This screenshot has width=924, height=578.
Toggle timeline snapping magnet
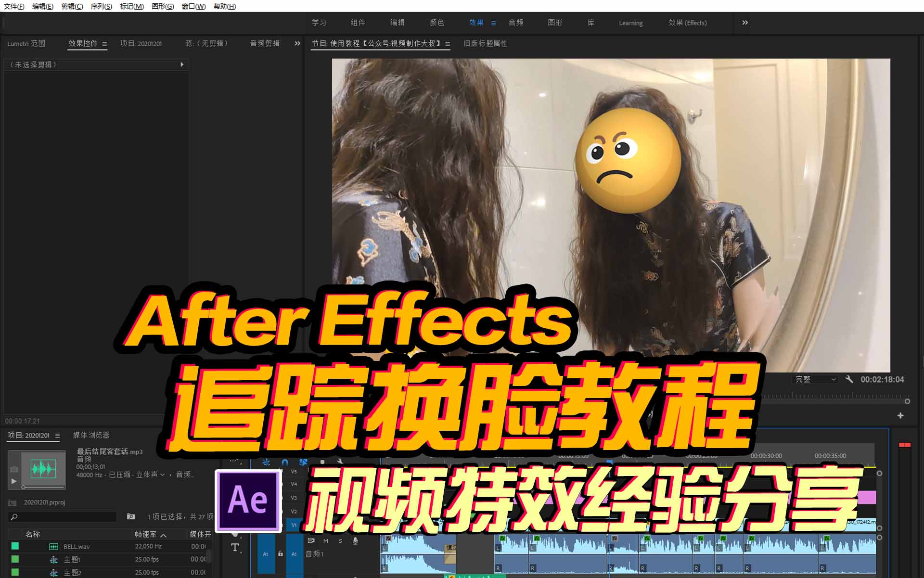(285, 462)
